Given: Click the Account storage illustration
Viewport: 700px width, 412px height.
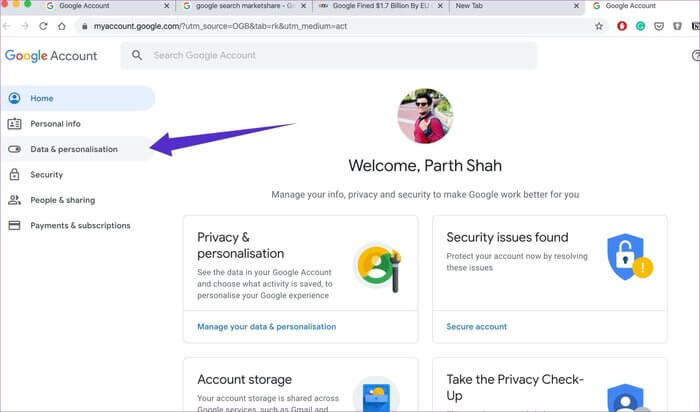Looking at the screenshot, I should click(x=376, y=395).
